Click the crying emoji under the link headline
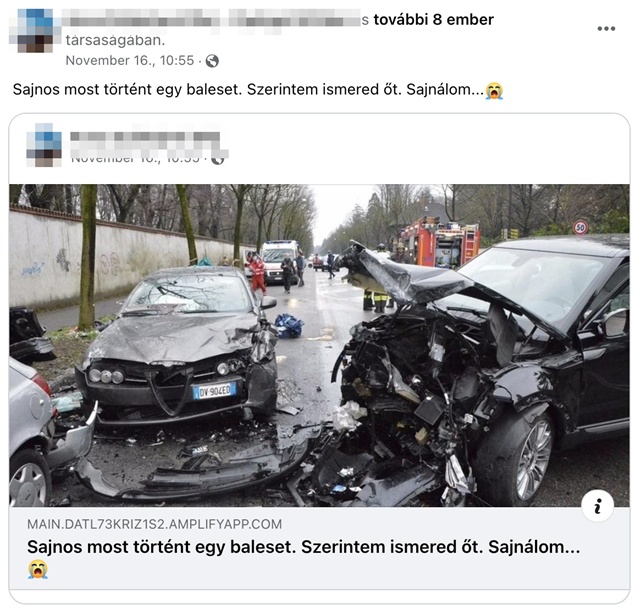 click(38, 569)
